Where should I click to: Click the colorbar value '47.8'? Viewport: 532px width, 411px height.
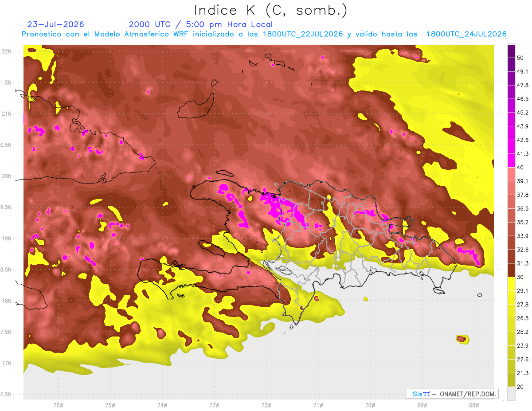pyautogui.click(x=523, y=85)
